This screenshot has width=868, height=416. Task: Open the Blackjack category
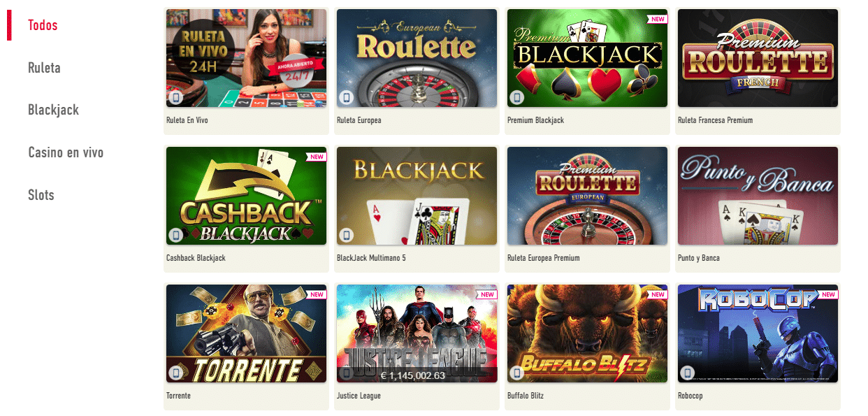pyautogui.click(x=53, y=110)
